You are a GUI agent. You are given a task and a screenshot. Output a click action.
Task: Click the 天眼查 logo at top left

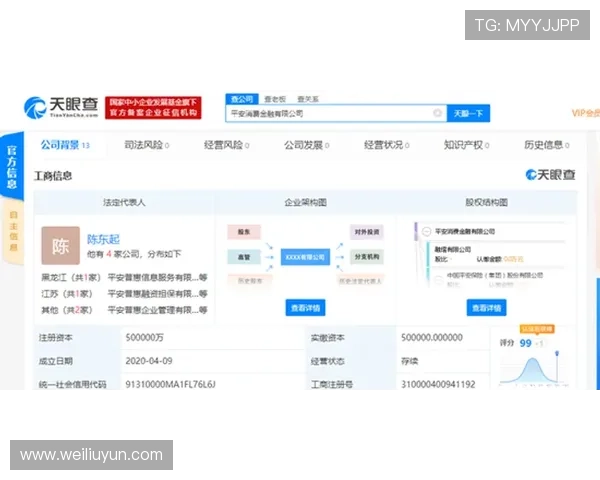click(61, 107)
